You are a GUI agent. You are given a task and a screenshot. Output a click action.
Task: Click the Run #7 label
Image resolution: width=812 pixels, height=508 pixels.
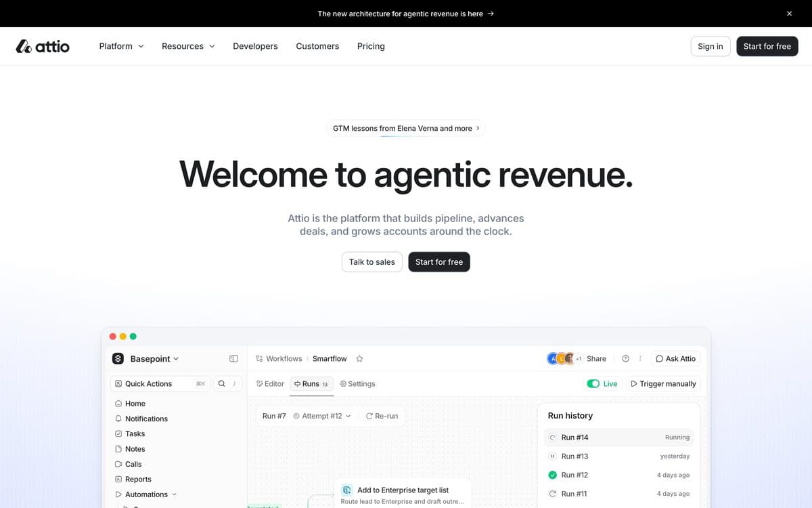click(274, 416)
